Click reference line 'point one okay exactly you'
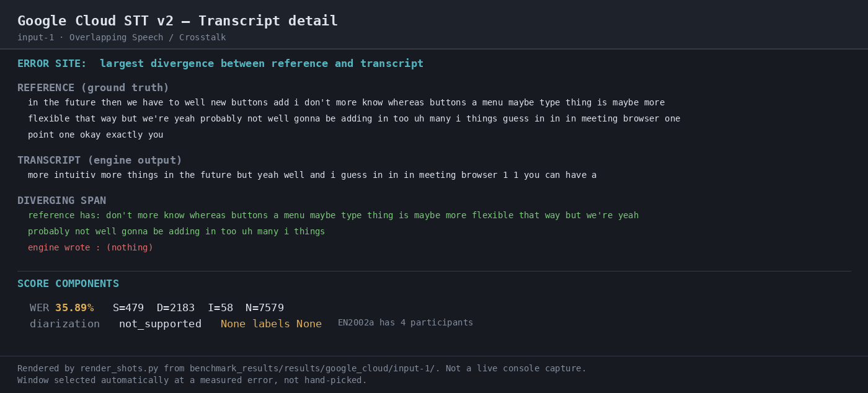This screenshot has width=868, height=393. pos(95,135)
